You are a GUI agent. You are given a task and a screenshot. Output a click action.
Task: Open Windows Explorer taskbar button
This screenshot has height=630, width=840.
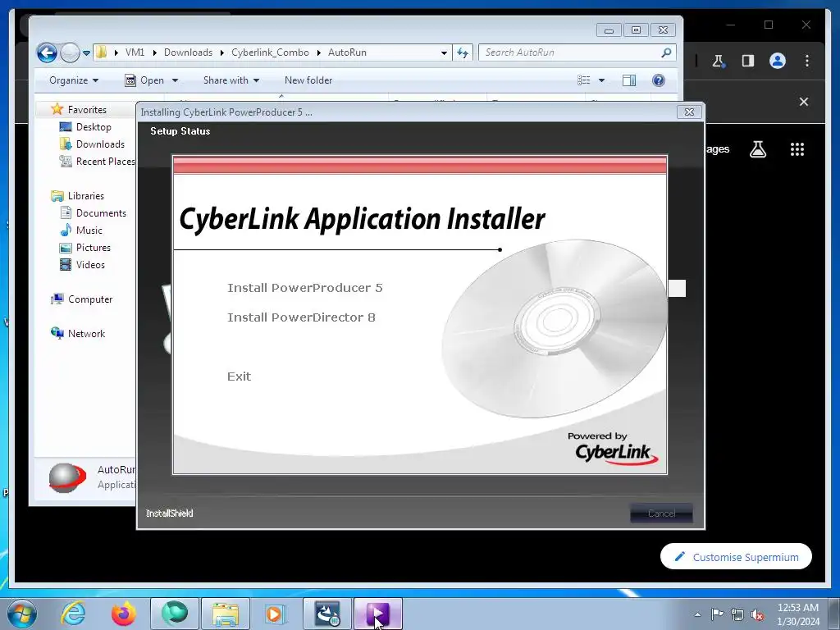(x=226, y=614)
